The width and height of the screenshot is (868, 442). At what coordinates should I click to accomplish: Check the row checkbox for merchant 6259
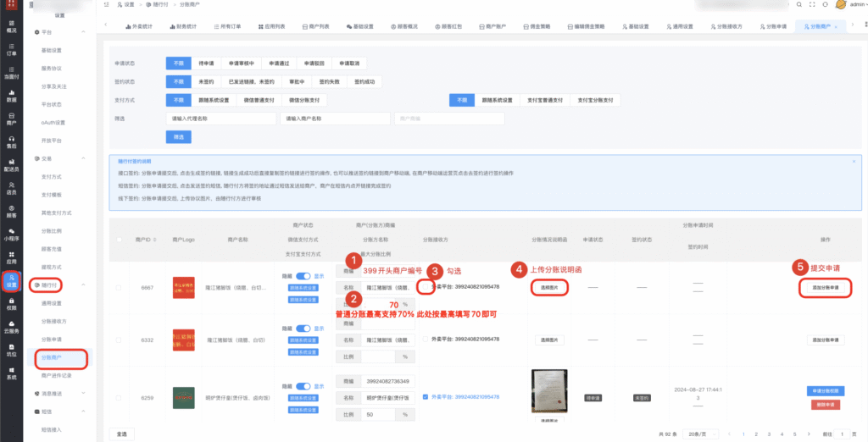point(119,398)
